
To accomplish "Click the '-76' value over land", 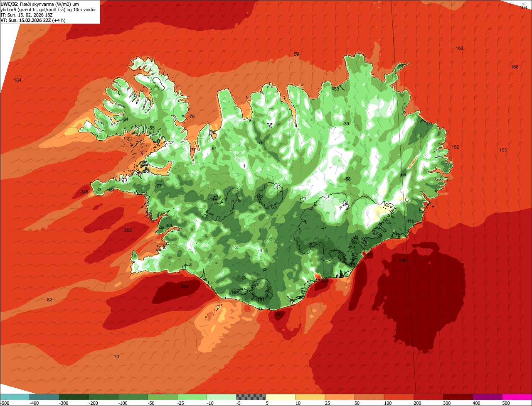I will point(261,142).
